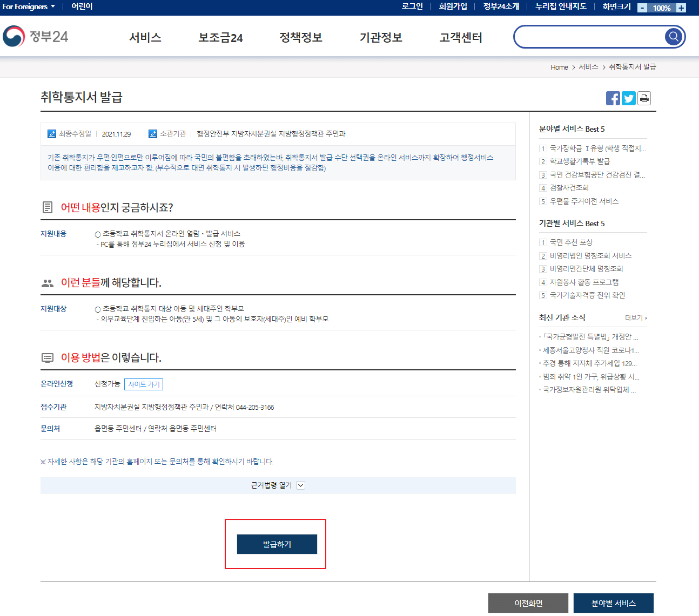Screen dimensions: 699x616
Task: Open 국민 추천 포상 link
Action: click(571, 242)
